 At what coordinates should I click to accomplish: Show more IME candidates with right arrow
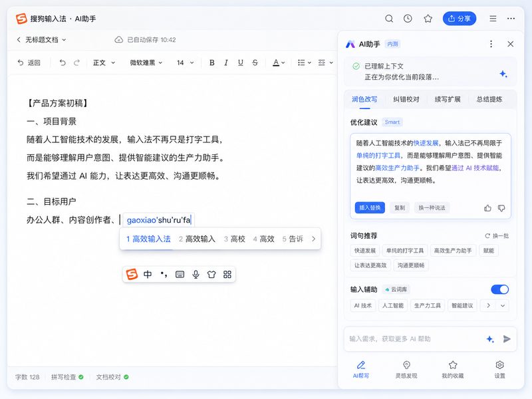(313, 239)
